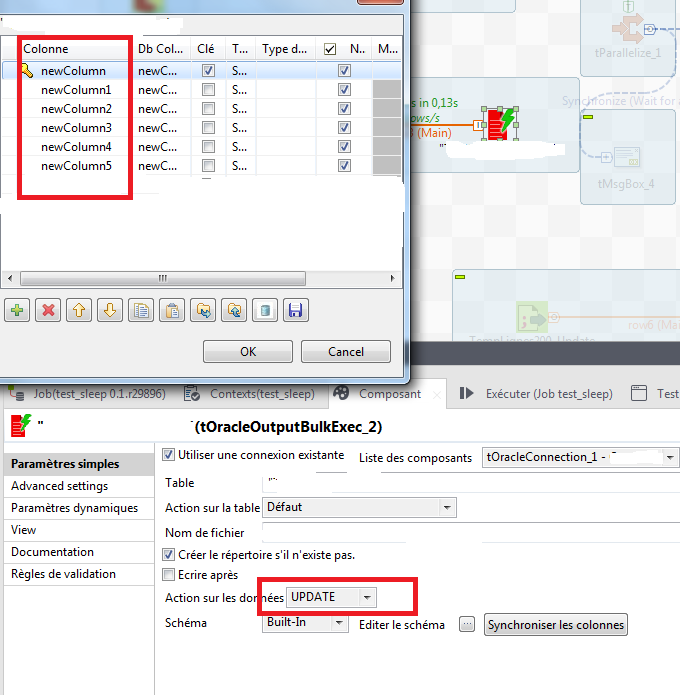Select the newColumn4 name cell
Screen dimensions: 680x695
coord(76,147)
